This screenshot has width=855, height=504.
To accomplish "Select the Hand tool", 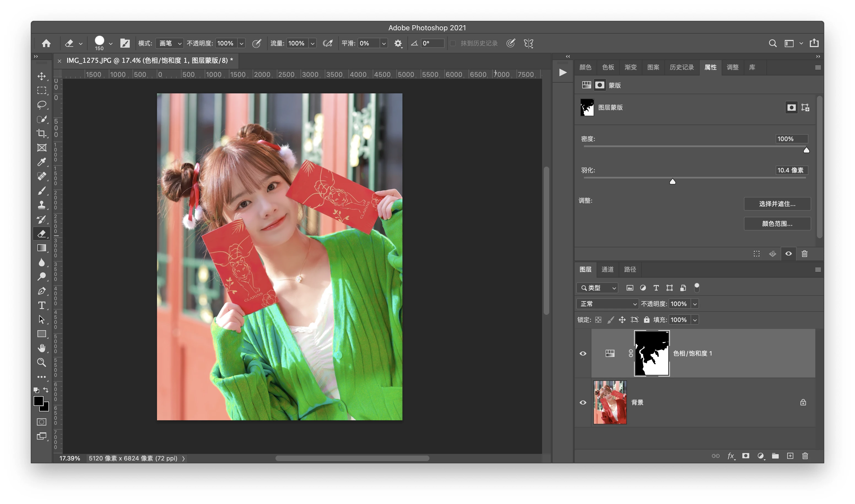I will 42,348.
